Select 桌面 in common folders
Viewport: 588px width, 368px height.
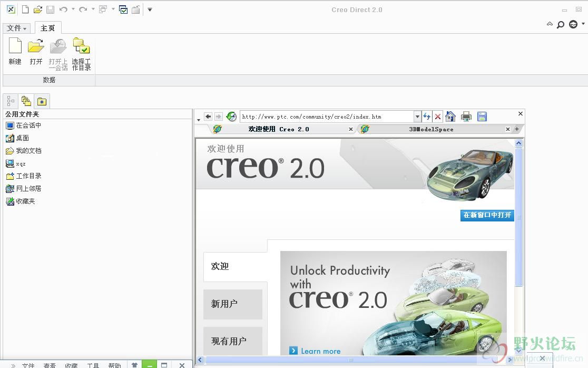[x=17, y=138]
